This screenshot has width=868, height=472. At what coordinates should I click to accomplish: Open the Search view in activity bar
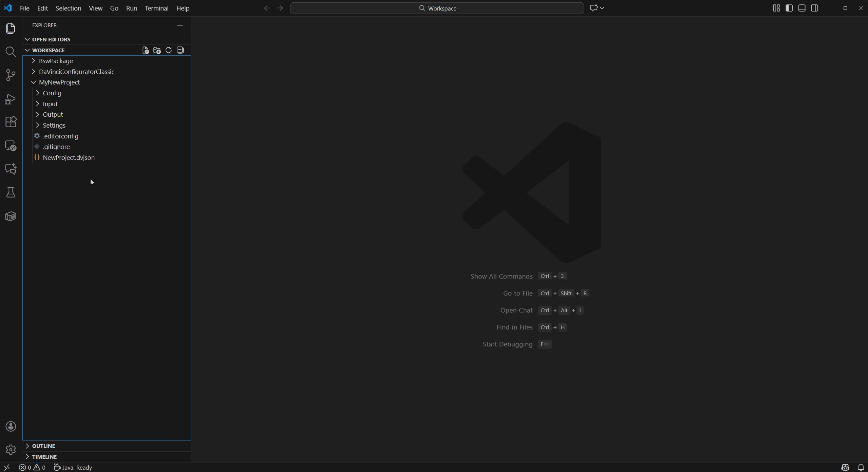11,52
